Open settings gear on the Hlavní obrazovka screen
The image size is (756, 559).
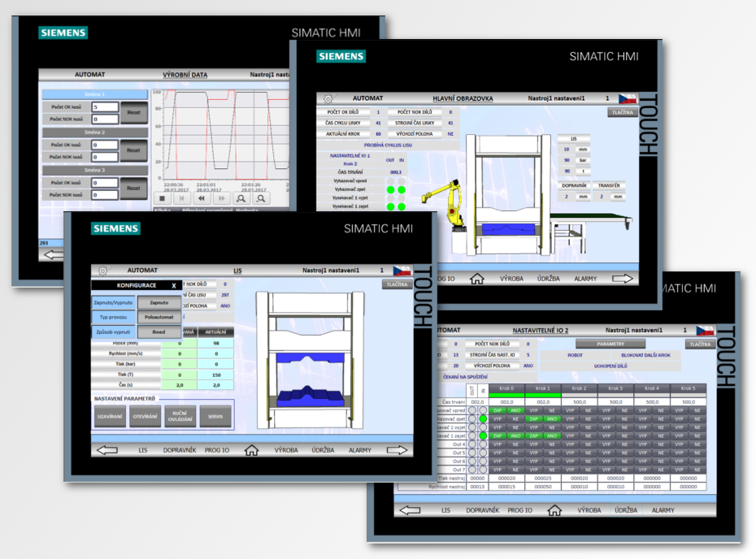pyautogui.click(x=328, y=97)
